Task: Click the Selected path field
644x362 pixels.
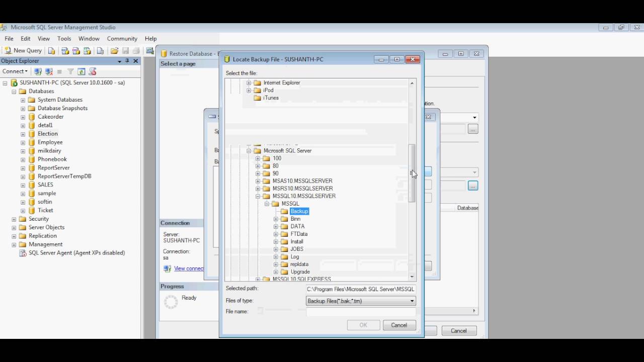Action: click(361, 289)
